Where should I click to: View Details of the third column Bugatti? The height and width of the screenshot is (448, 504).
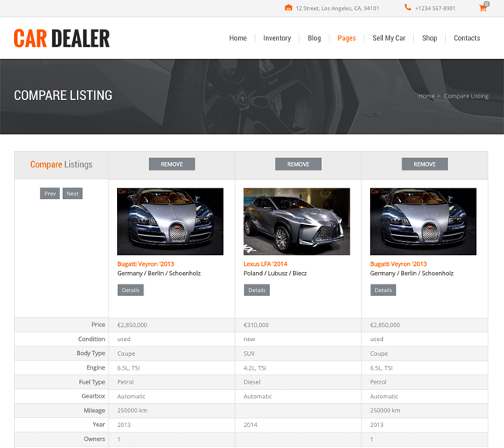[x=383, y=290]
